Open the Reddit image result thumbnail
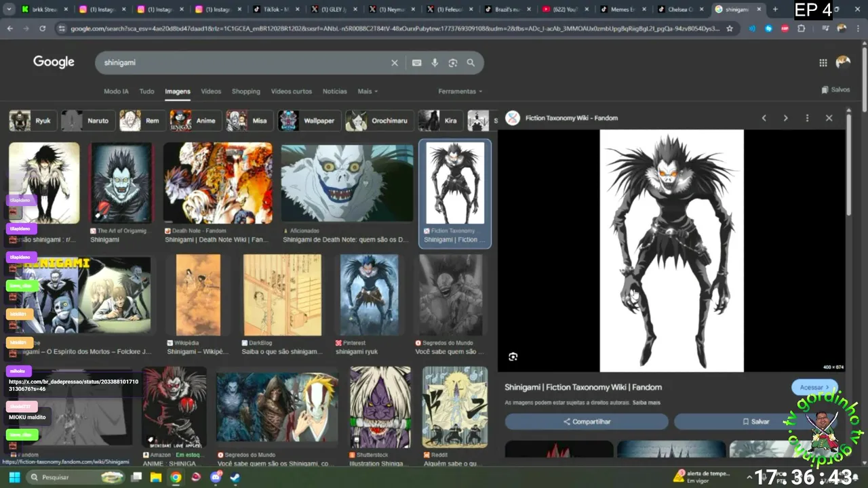This screenshot has height=488, width=868. (455, 407)
